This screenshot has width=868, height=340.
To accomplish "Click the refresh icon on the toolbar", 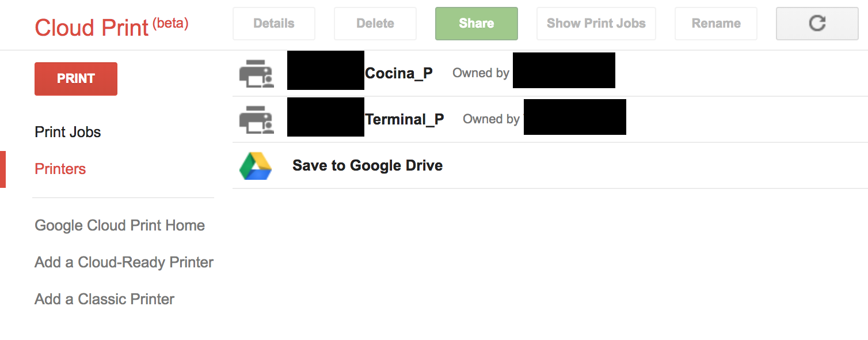I will [817, 23].
